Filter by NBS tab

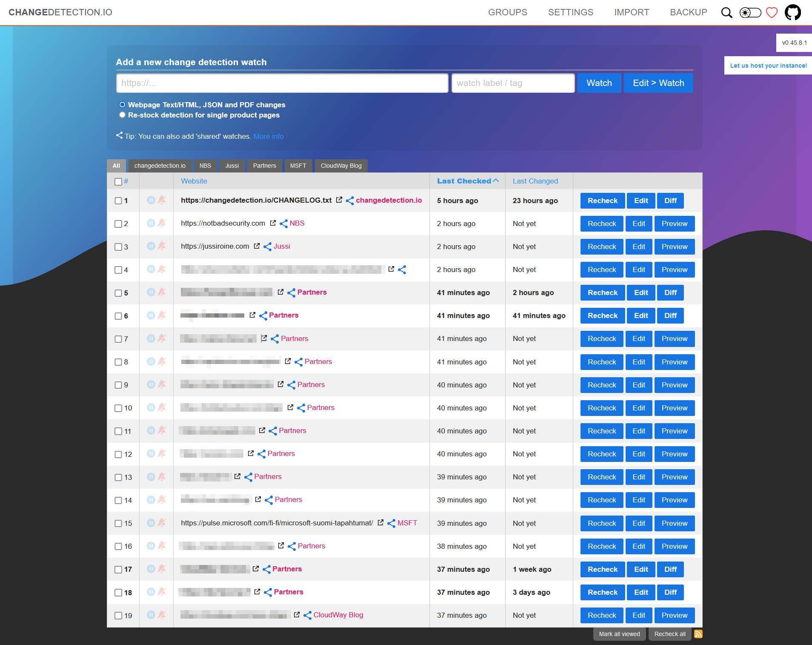205,166
